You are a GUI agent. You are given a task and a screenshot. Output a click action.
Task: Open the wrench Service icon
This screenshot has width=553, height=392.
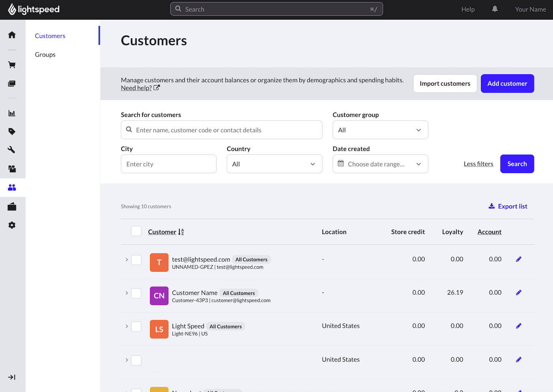pos(12,150)
